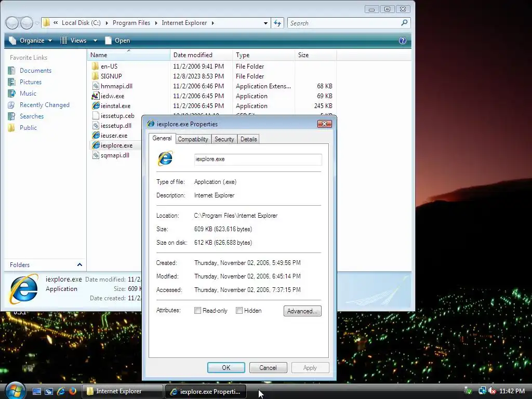This screenshot has height=399, width=532.
Task: Click the volume muted tray icon
Action: click(491, 391)
